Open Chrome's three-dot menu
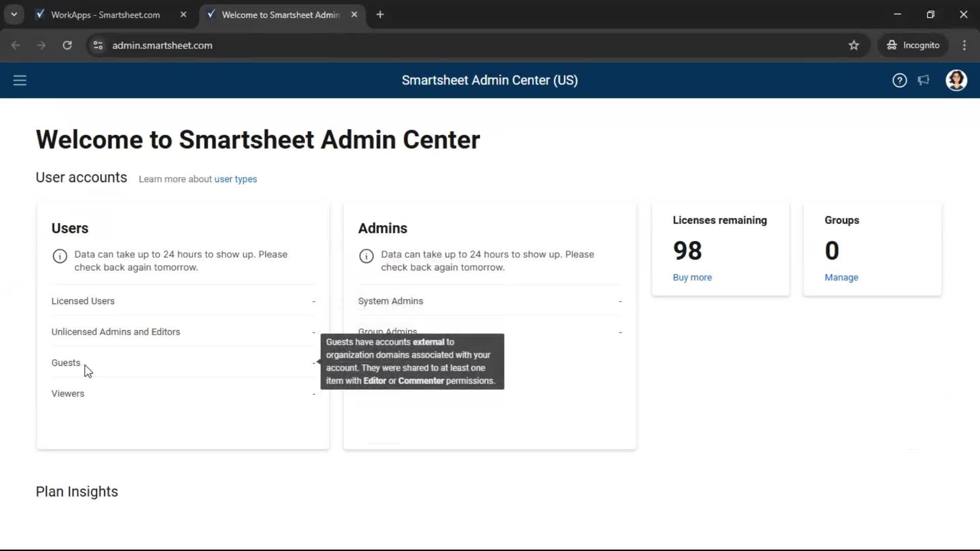The height and width of the screenshot is (551, 980). point(965,45)
